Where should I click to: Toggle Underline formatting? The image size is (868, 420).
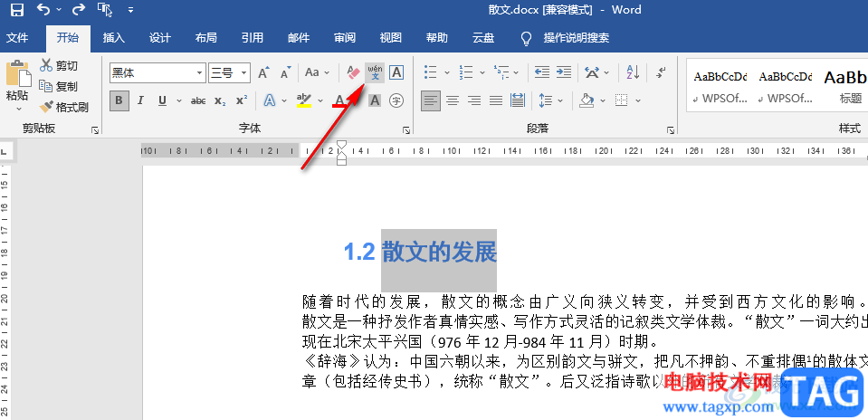[162, 100]
